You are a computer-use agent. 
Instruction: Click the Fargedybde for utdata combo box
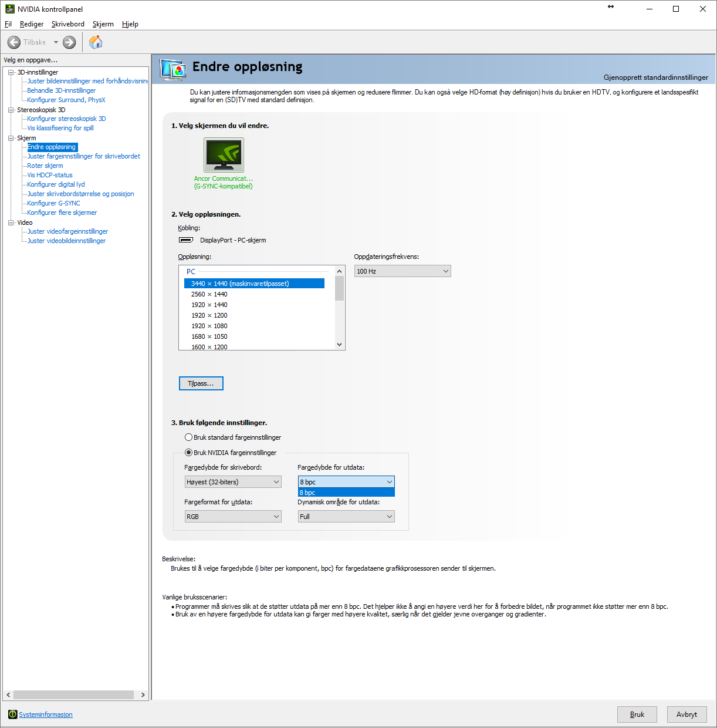[346, 482]
